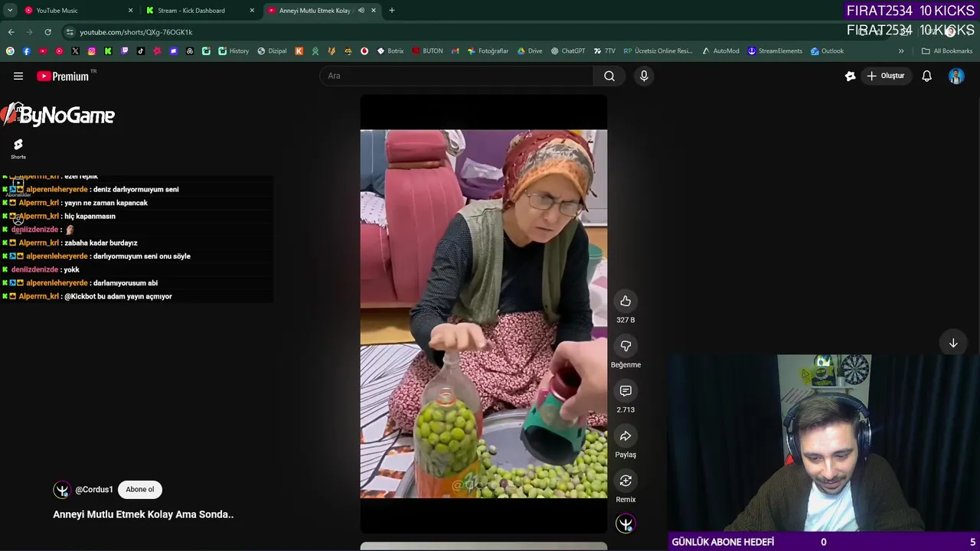
Task: Open the sound source thumbnail below Remix
Action: [626, 524]
